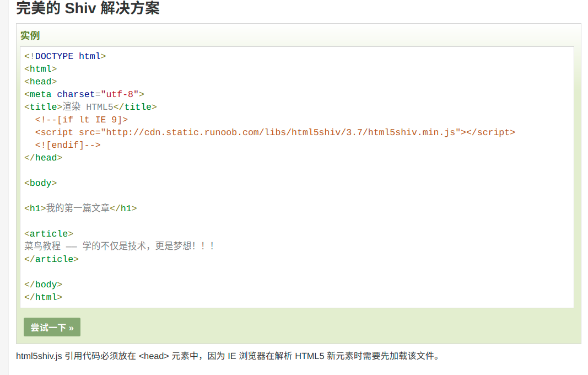Image resolution: width=588 pixels, height=375 pixels.
Task: Click the <title>渲染 HTML5</title> line
Action: point(90,107)
